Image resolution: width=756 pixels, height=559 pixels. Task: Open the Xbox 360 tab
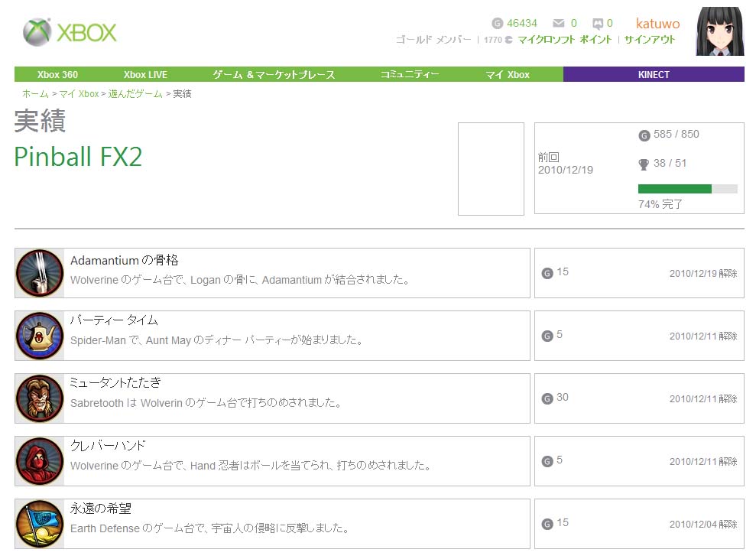click(57, 75)
